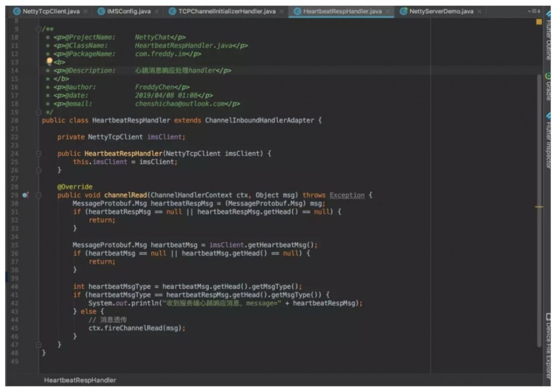Collapse the Javadoc comment at line 9
Image resolution: width=556 pixels, height=392 pixels.
point(38,29)
